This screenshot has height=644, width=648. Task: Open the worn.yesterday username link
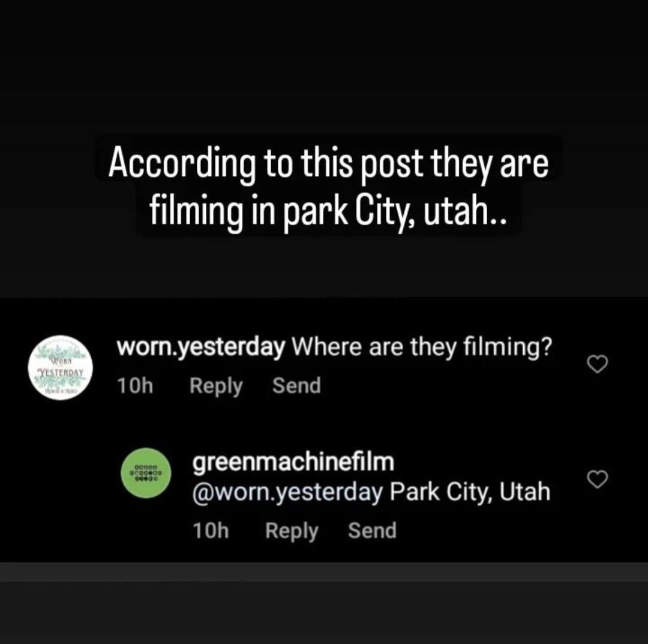tap(201, 348)
